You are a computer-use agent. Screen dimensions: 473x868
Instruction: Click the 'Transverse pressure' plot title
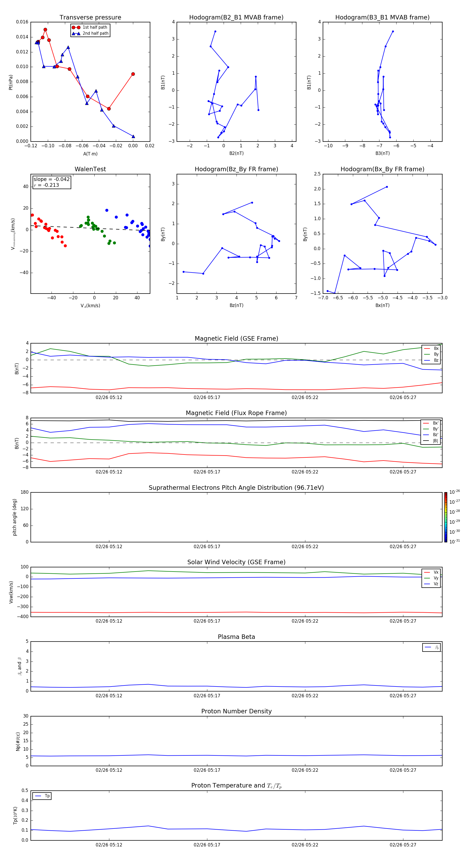click(x=90, y=18)
